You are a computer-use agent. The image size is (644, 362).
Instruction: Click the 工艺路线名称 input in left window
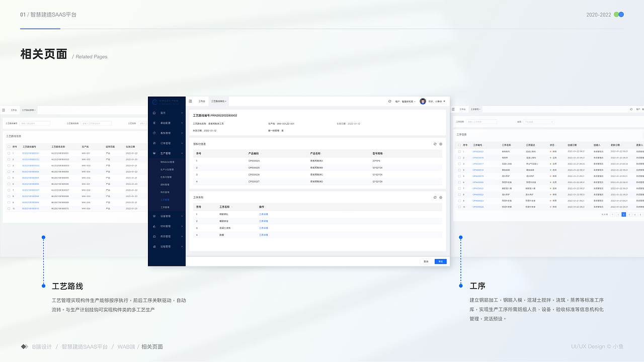coord(96,123)
